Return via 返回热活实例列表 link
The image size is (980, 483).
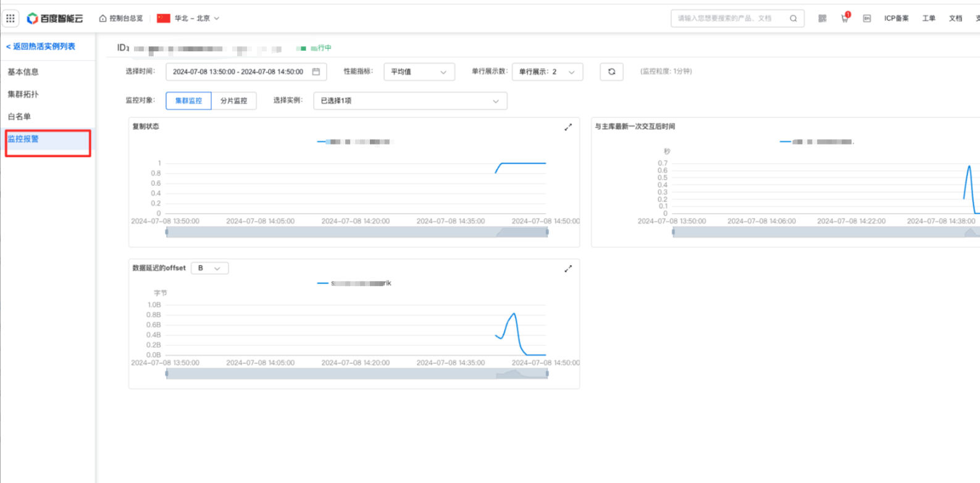41,46
